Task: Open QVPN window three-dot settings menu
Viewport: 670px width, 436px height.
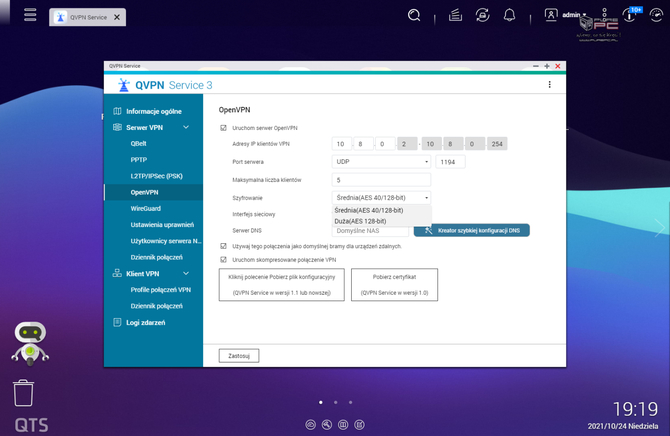Action: click(550, 85)
